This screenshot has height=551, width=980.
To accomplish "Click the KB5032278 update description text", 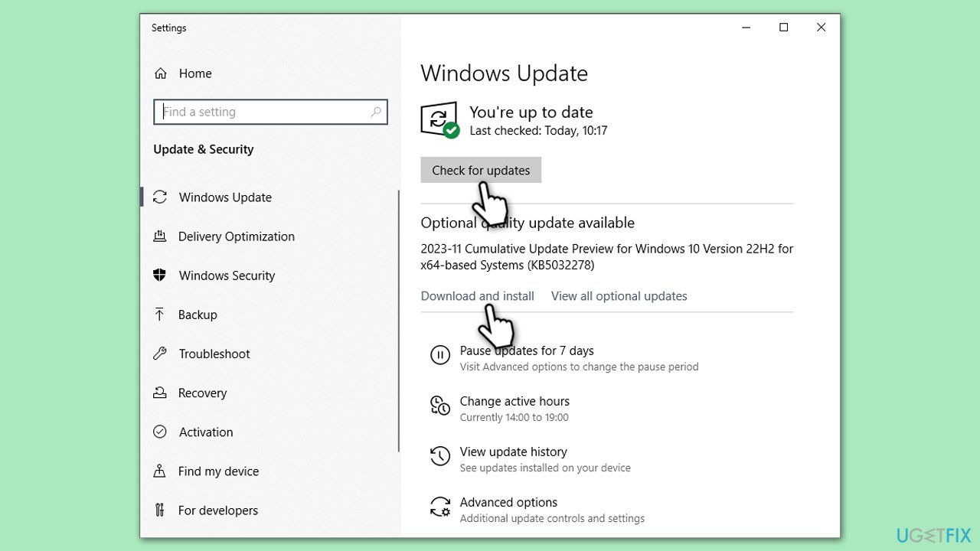I will click(607, 257).
